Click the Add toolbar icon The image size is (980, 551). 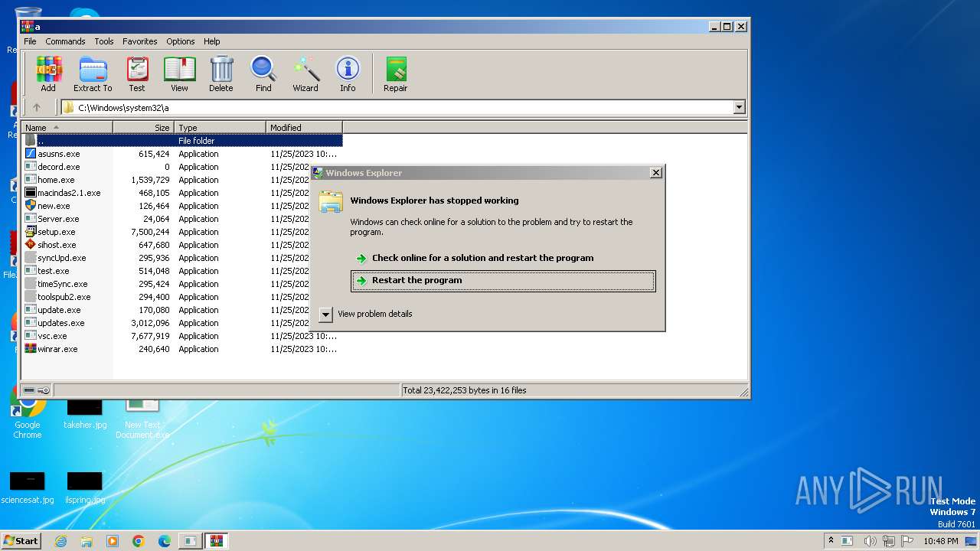point(48,74)
